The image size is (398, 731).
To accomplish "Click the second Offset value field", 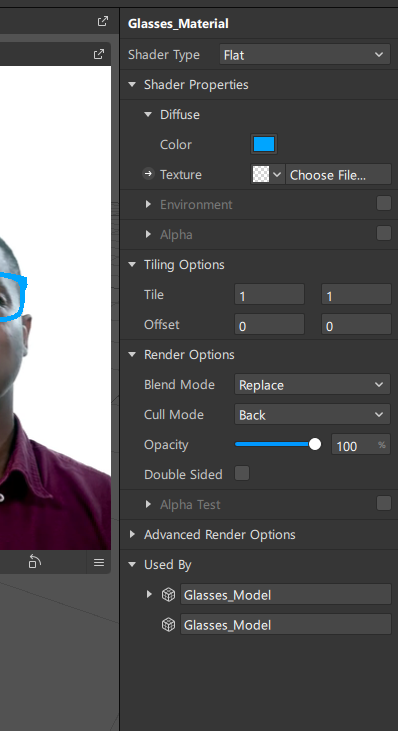I will click(356, 324).
